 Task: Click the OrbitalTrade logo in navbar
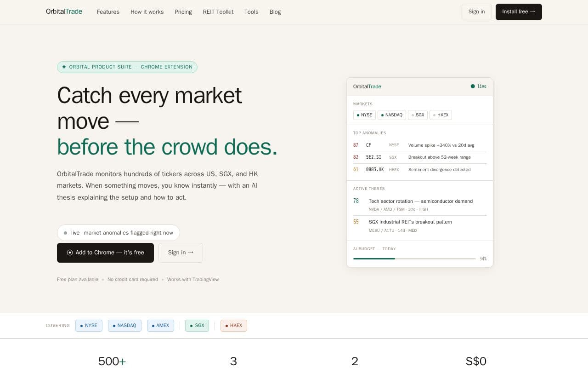click(64, 11)
